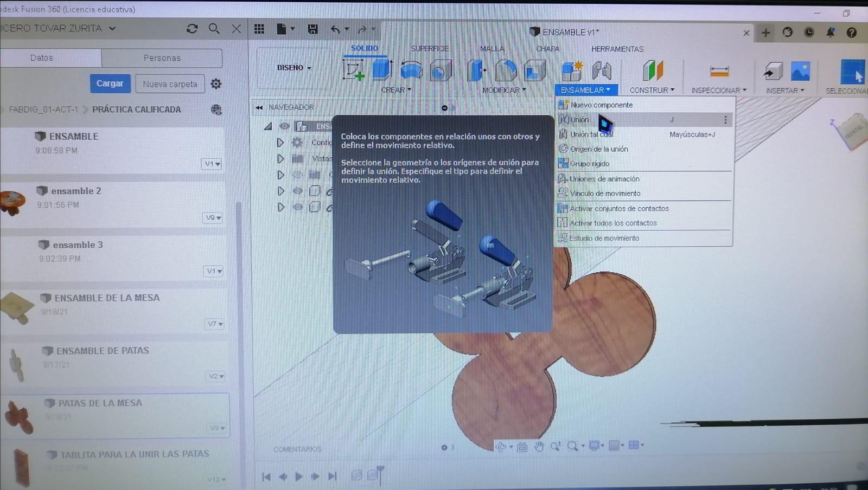
Task: Open data panel settings gear
Action: pyautogui.click(x=216, y=84)
